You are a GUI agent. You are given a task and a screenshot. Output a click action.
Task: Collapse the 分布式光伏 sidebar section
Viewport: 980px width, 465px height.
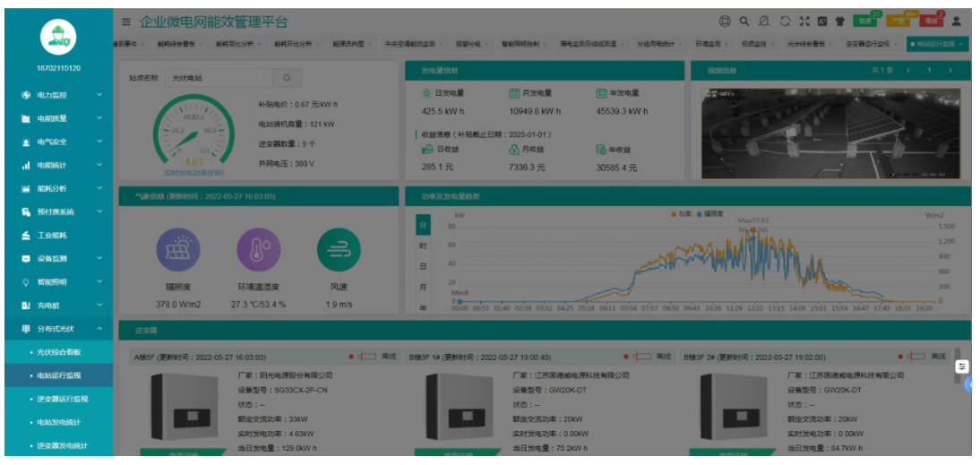(56, 329)
